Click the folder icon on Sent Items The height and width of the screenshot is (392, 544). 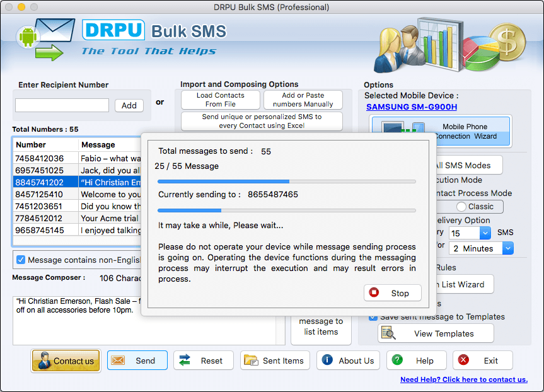click(x=251, y=360)
